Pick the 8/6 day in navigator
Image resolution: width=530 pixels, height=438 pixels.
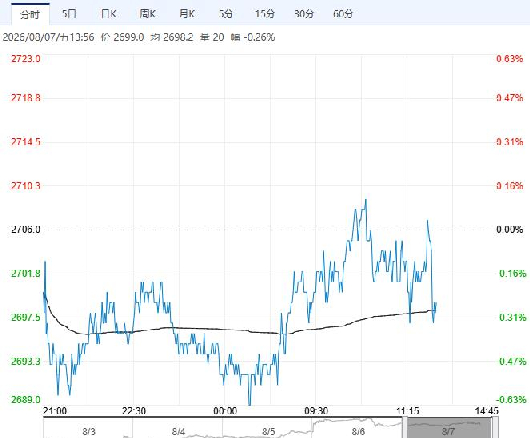point(358,432)
